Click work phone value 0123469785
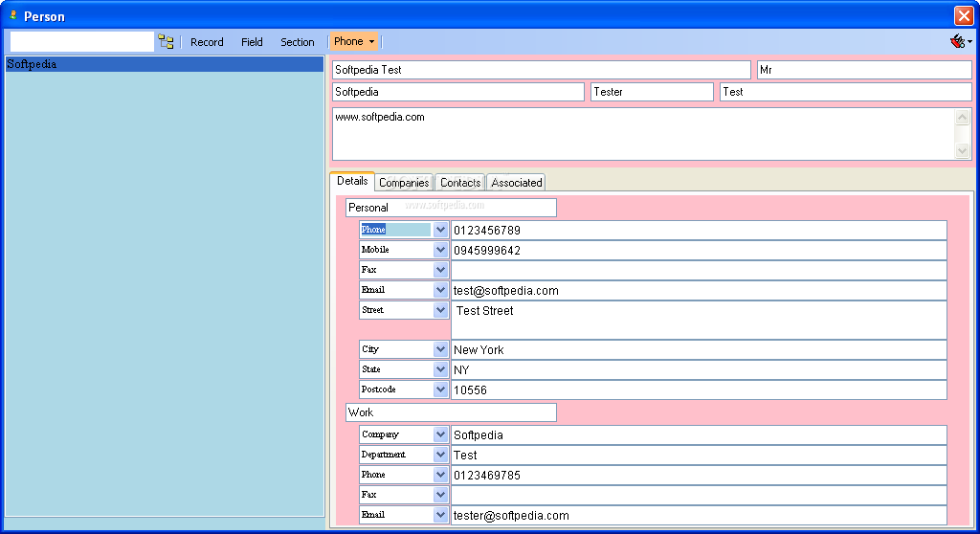980x534 pixels. click(699, 475)
